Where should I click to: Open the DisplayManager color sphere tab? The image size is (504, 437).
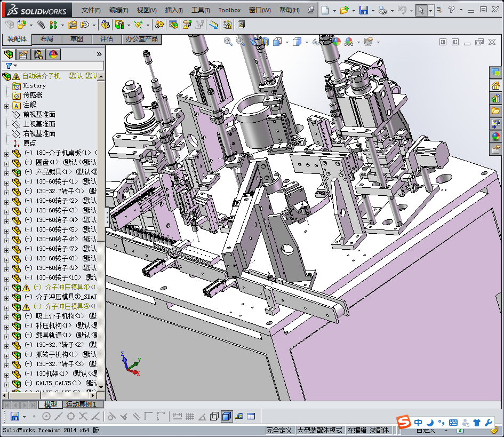[x=53, y=54]
